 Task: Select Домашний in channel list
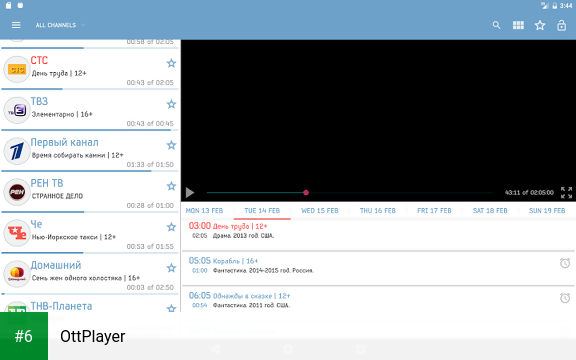pyautogui.click(x=56, y=265)
